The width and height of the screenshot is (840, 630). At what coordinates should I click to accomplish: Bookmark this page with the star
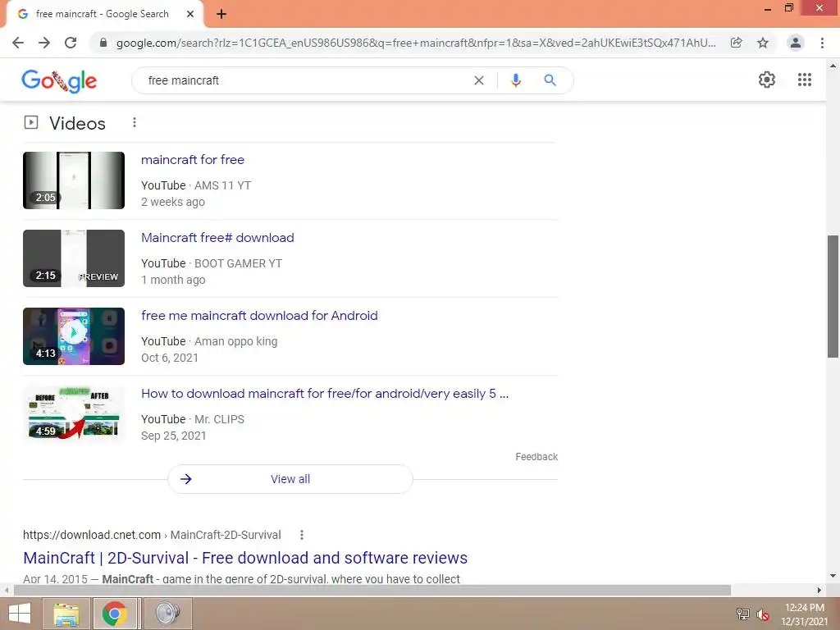pyautogui.click(x=763, y=43)
